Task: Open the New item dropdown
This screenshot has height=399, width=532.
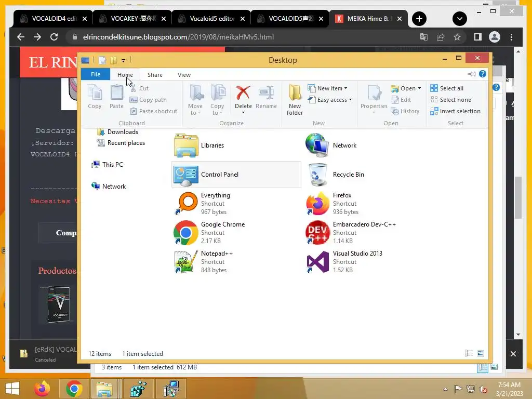Action: point(327,88)
